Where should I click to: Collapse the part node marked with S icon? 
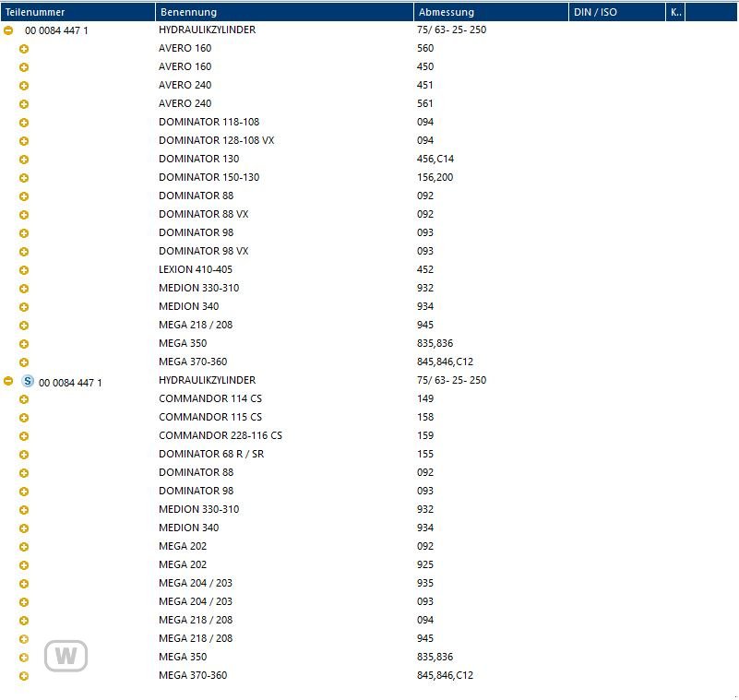[x=9, y=381]
